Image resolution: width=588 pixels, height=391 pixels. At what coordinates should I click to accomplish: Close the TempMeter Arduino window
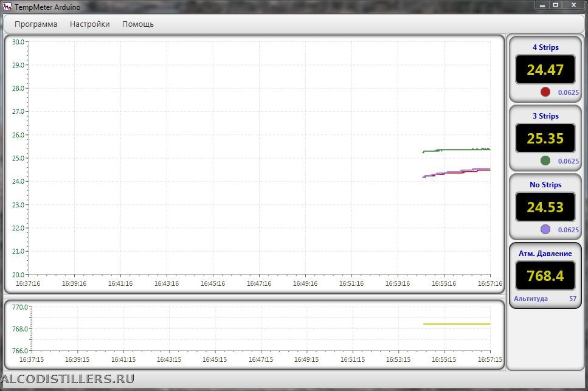(x=574, y=5)
